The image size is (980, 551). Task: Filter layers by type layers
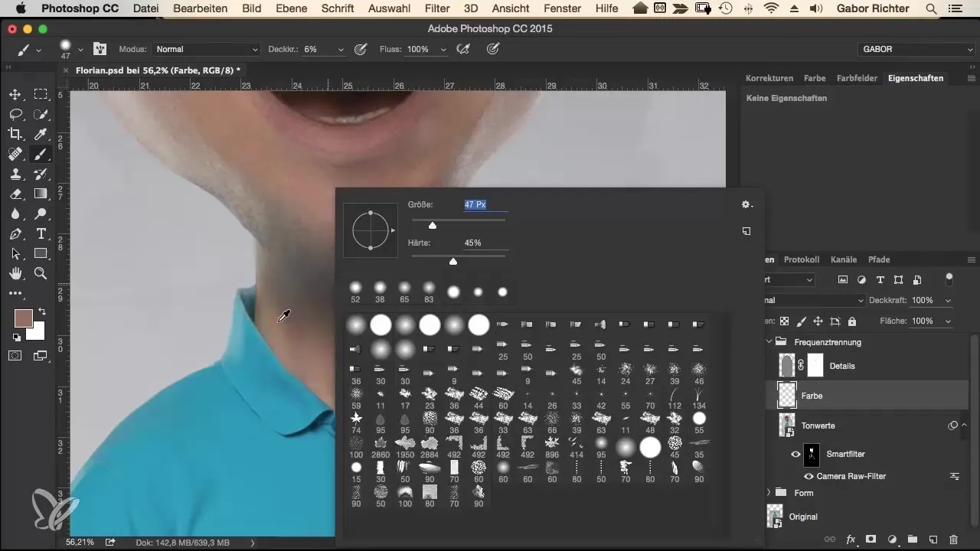coord(880,279)
